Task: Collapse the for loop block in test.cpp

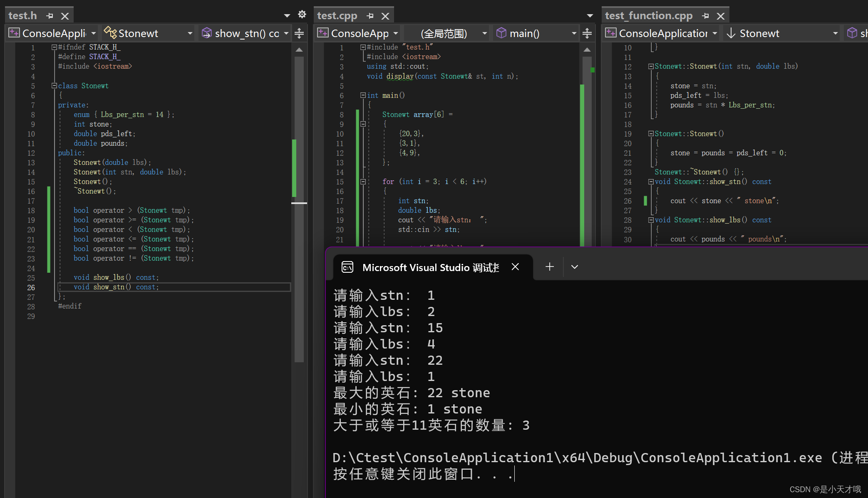Action: click(x=363, y=182)
